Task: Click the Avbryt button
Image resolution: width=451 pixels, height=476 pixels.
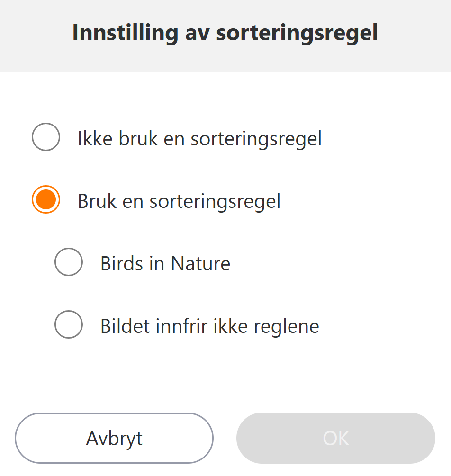Action: 114,438
